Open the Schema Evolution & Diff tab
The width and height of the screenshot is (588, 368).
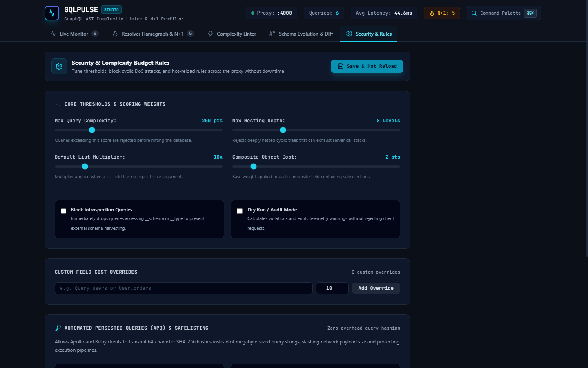click(x=301, y=34)
